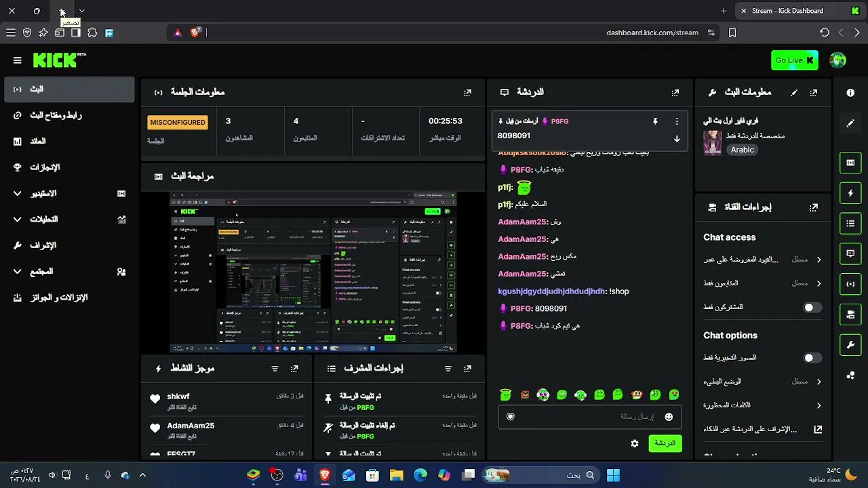Open File Explorer from the taskbar
Image resolution: width=868 pixels, height=488 pixels.
tap(396, 475)
